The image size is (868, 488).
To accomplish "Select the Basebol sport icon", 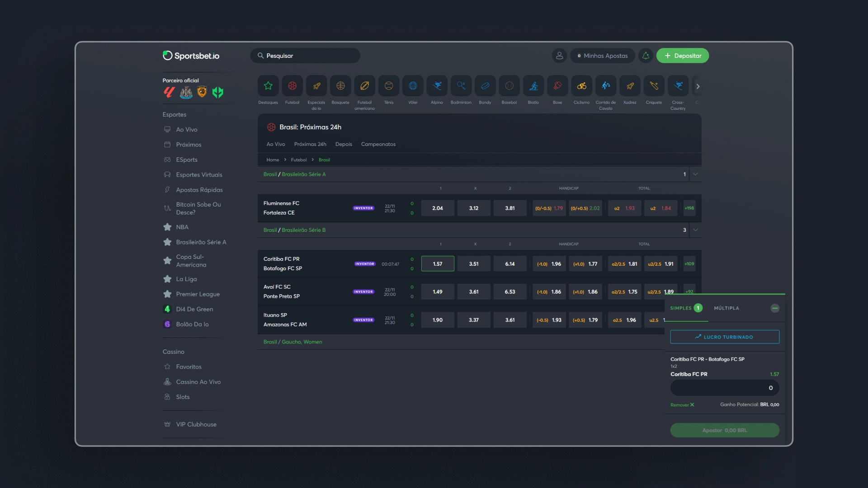I will point(509,86).
